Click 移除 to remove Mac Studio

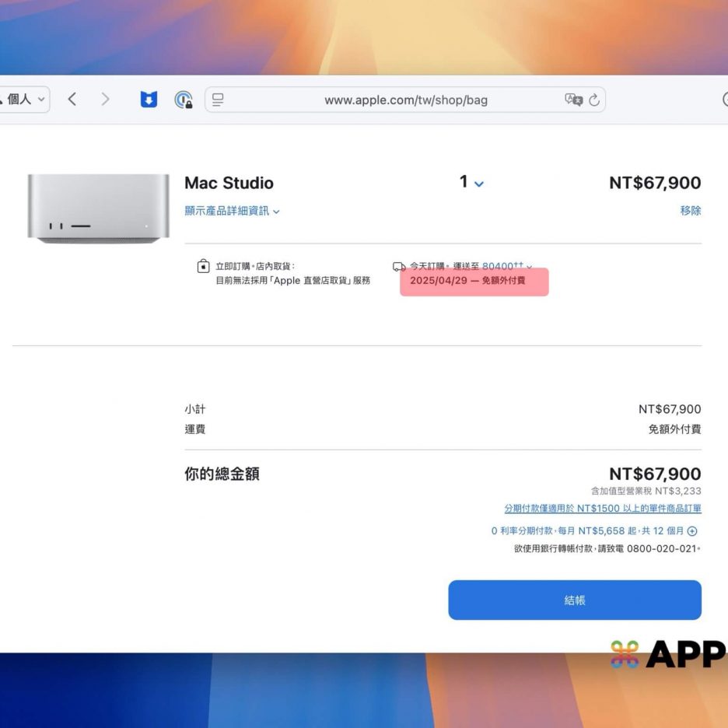(x=690, y=211)
